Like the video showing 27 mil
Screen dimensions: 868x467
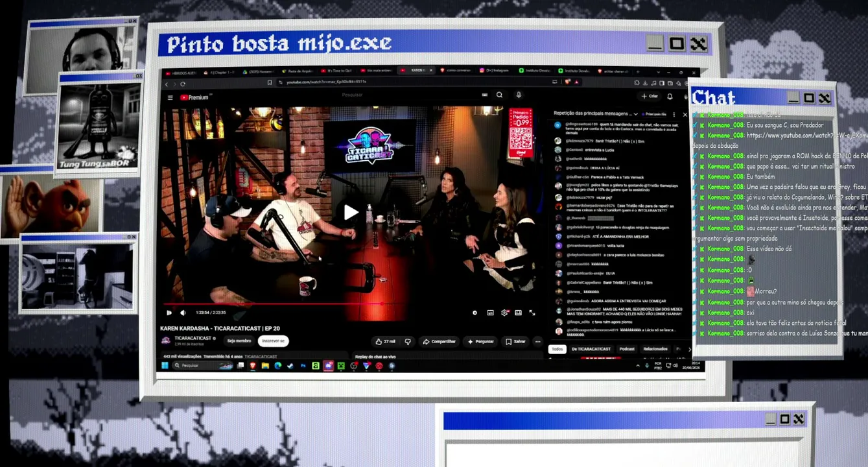pos(385,341)
